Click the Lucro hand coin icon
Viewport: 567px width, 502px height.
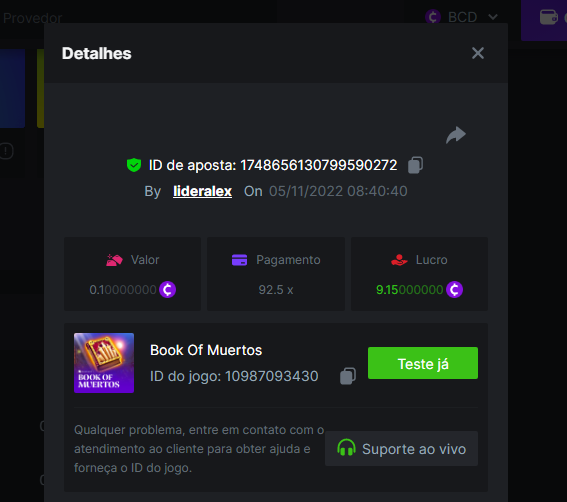[399, 260]
